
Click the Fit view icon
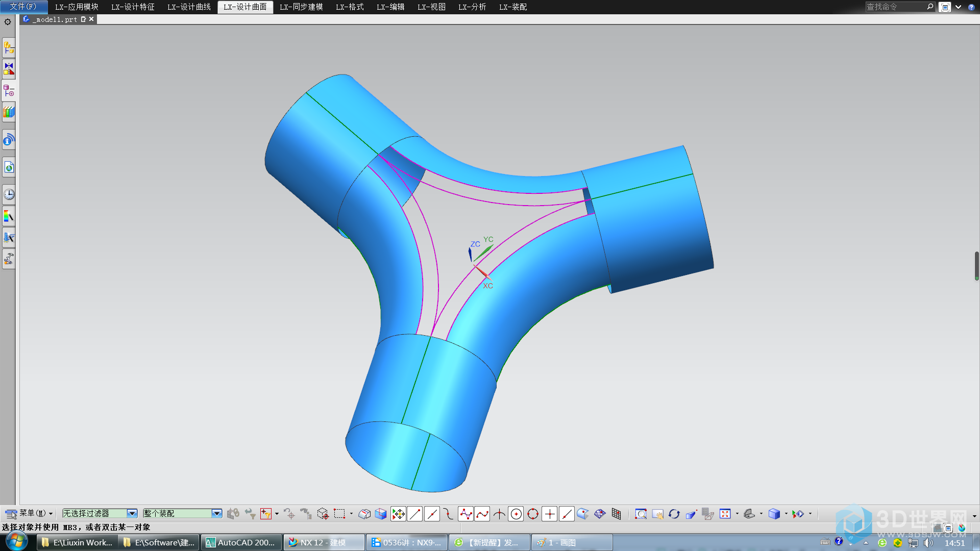(725, 514)
